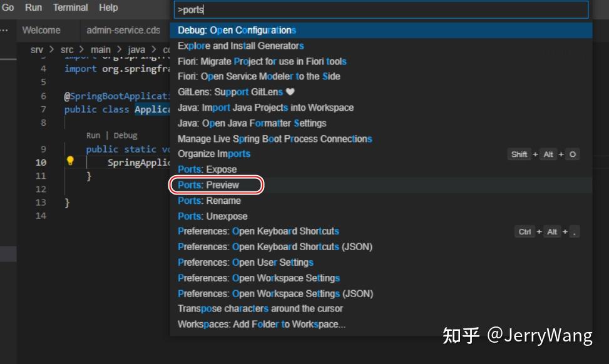The width and height of the screenshot is (609, 364).
Task: Run Java: Import Java Projects into Workspace
Action: [381, 108]
